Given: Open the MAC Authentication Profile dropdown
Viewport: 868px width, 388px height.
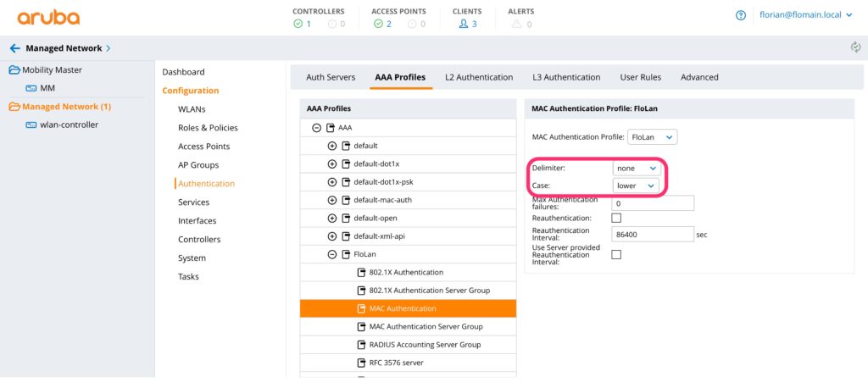Looking at the screenshot, I should pos(652,136).
